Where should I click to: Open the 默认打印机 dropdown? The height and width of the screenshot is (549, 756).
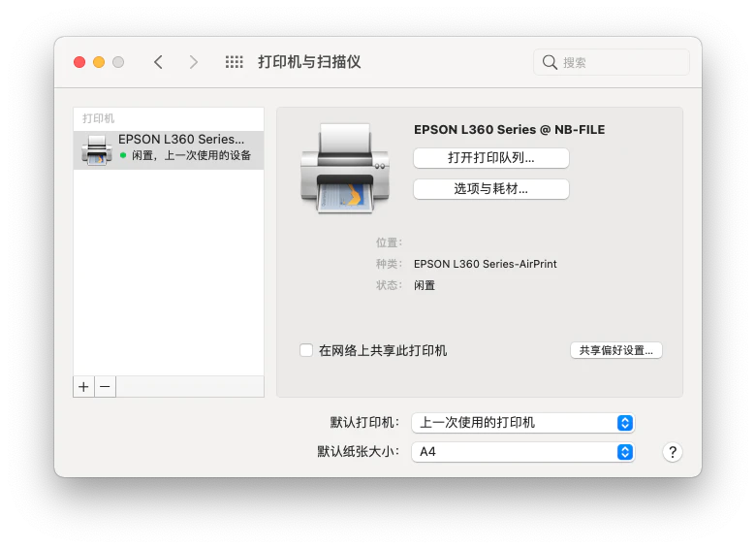(522, 423)
